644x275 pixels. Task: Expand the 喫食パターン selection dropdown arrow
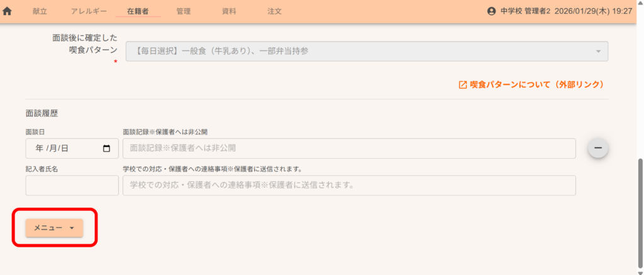coord(597,51)
